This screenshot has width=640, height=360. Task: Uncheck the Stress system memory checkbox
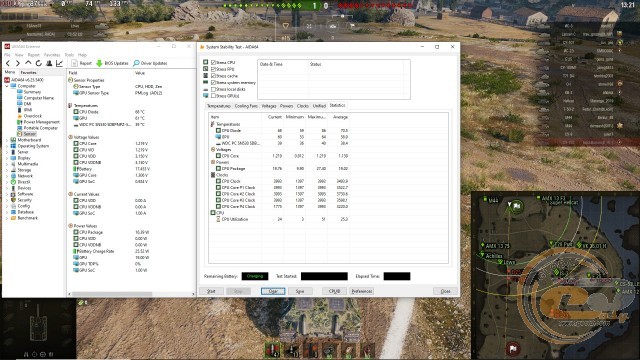tap(213, 82)
